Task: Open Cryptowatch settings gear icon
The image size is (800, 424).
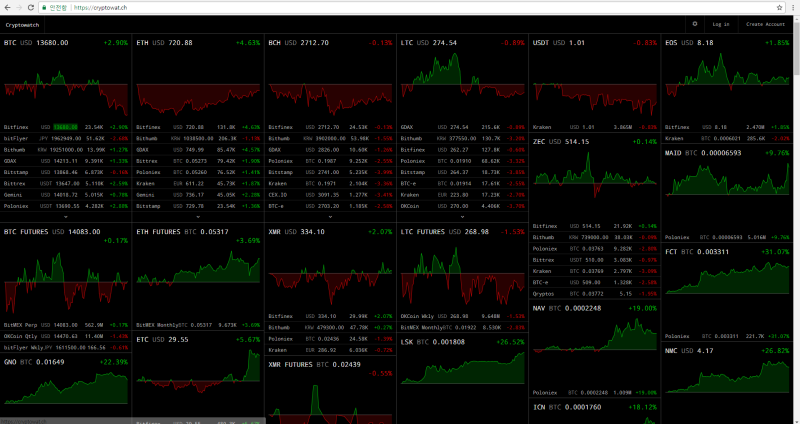Action: pos(695,24)
